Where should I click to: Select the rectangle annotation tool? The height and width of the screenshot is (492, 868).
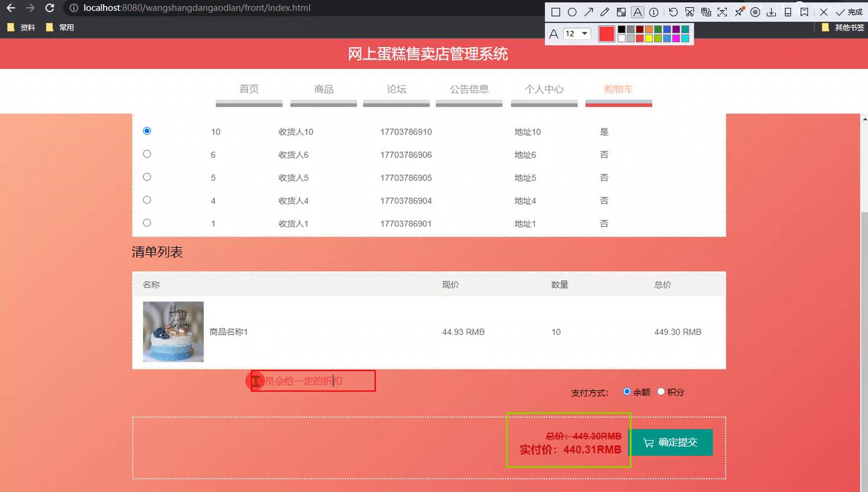coord(556,12)
